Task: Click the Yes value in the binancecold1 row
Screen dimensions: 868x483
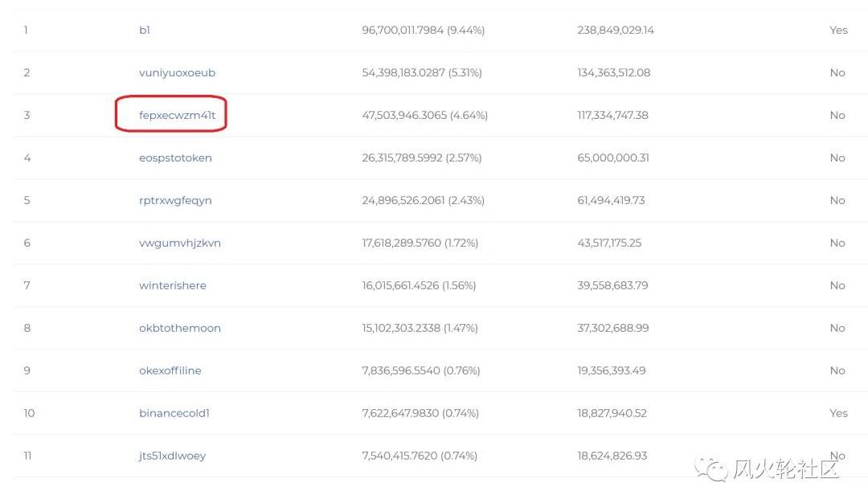Action: pos(838,414)
